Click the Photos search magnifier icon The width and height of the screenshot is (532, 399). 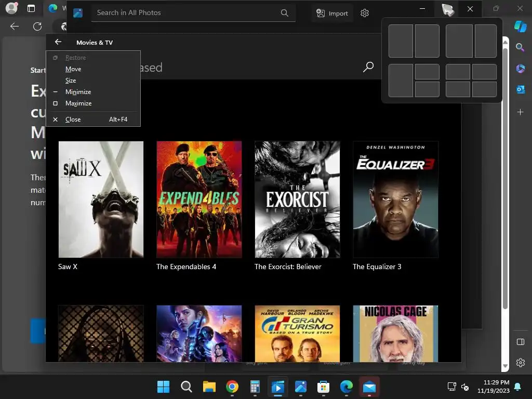(x=285, y=13)
